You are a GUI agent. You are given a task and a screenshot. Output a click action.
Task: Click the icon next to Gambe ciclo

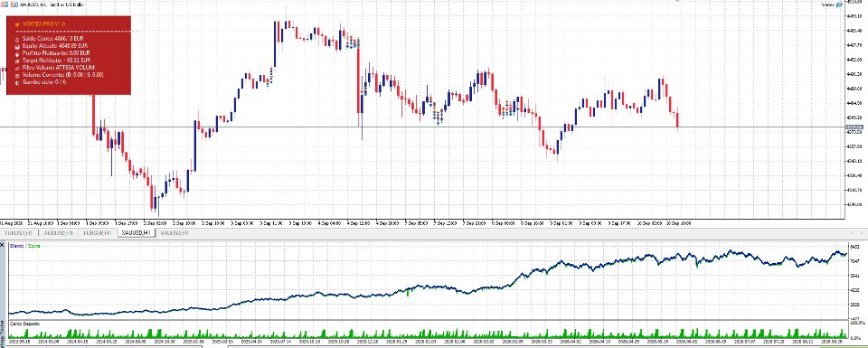point(17,82)
